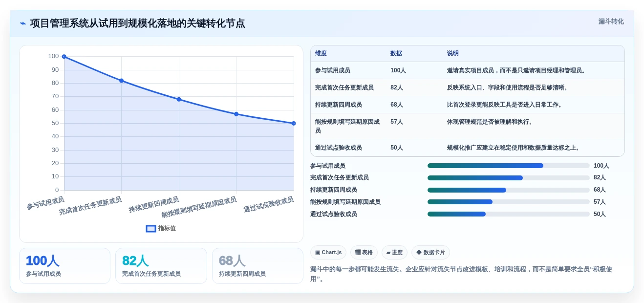Click the 100人 data card

pos(64,266)
